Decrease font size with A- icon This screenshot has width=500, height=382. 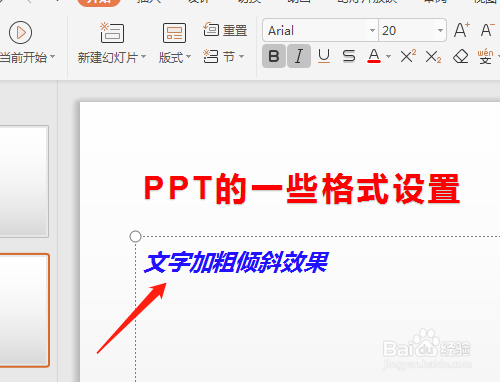(487, 30)
